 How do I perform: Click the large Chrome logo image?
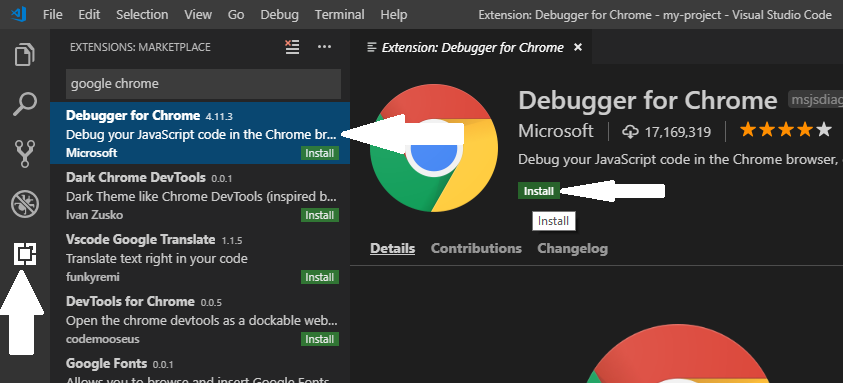[x=434, y=148]
